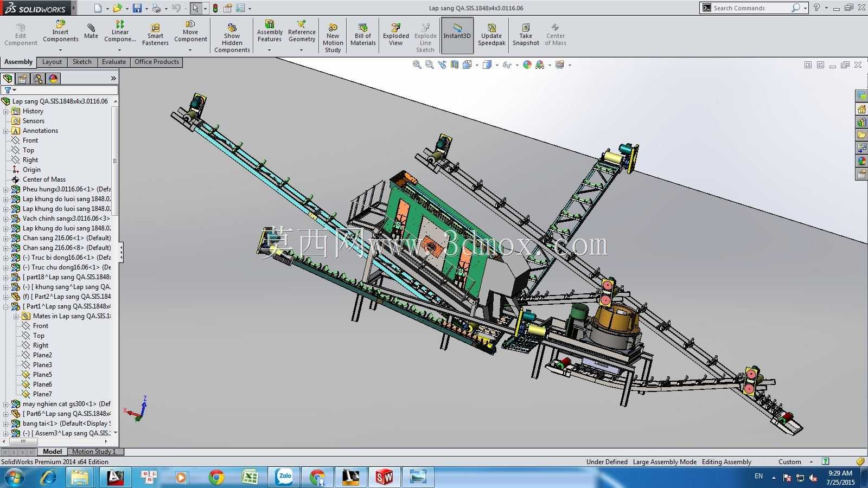Viewport: 868px width, 488px height.
Task: Switch to the Motion Study 1 tab
Action: 94,452
